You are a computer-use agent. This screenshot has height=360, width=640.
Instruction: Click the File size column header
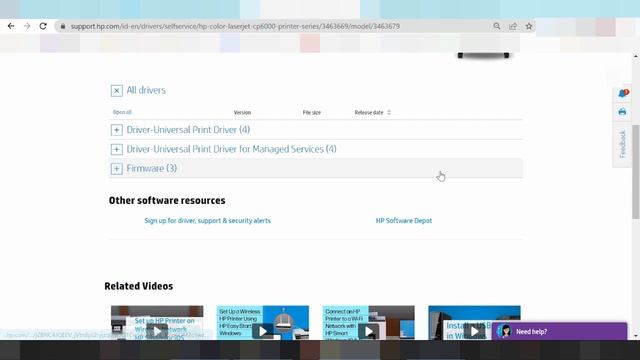(x=311, y=112)
